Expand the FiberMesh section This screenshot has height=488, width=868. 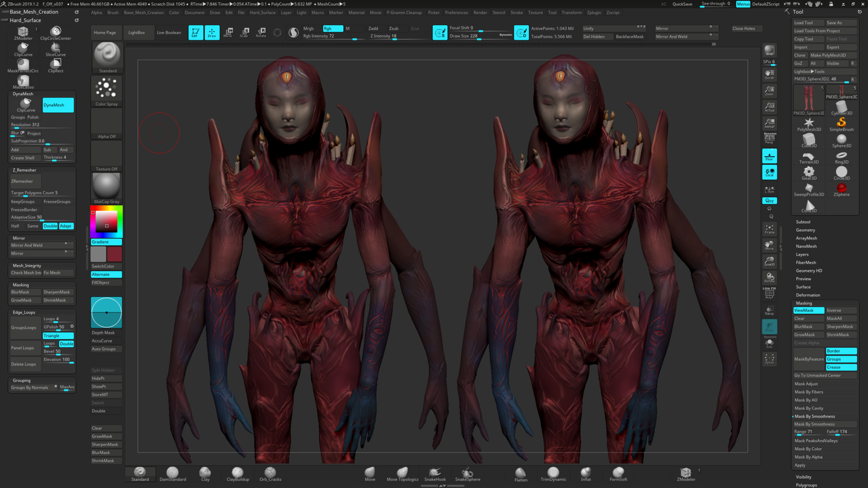click(806, 263)
